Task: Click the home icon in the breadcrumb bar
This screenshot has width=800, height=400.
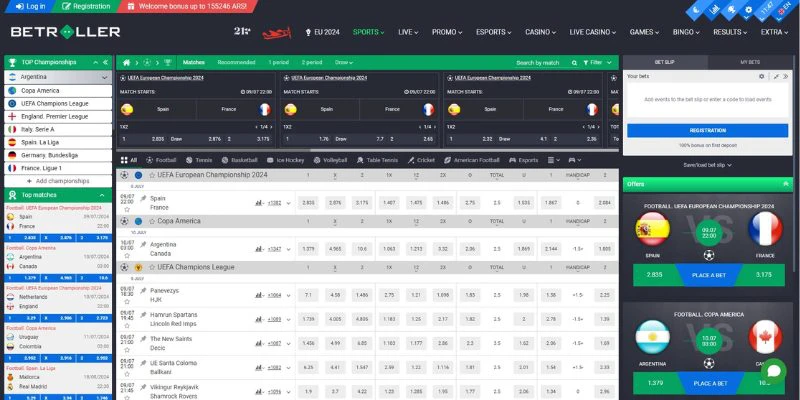Action: pyautogui.click(x=126, y=63)
